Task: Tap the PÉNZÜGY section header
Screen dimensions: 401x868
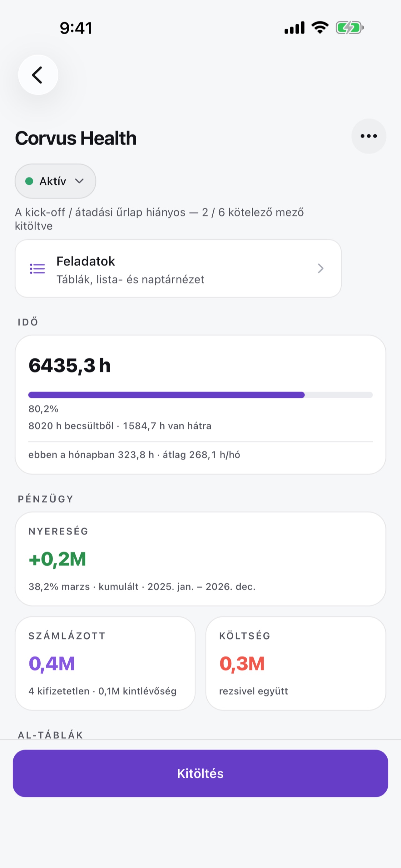Action: (46, 499)
